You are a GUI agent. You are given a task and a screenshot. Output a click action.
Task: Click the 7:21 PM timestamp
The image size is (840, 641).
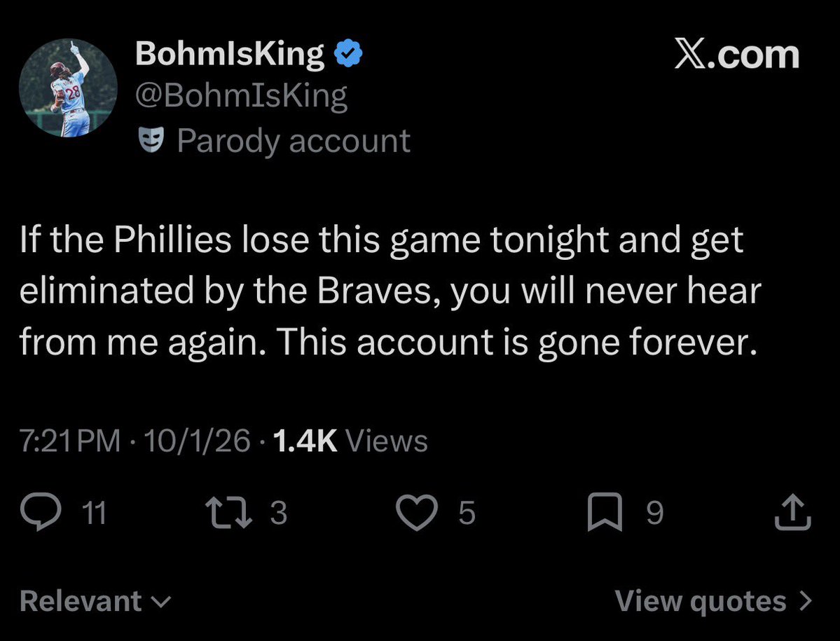coord(70,441)
